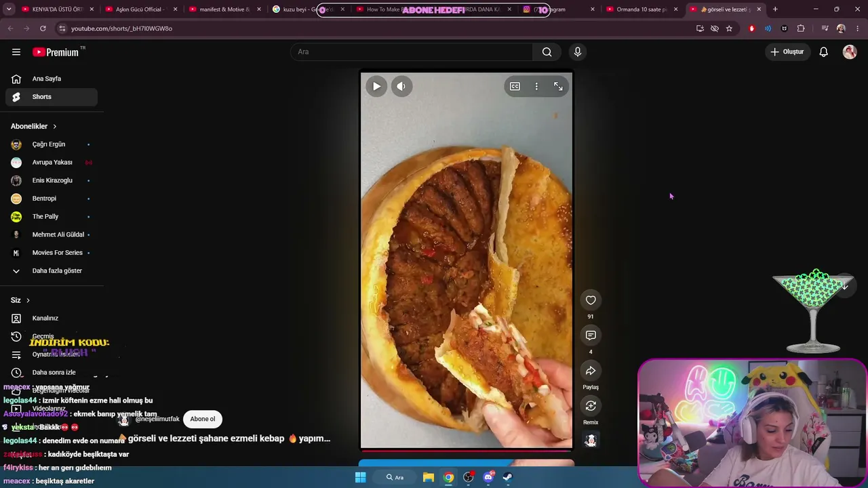The height and width of the screenshot is (488, 868).
Task: Open the @neşeliimutfak channel link
Action: 157,420
